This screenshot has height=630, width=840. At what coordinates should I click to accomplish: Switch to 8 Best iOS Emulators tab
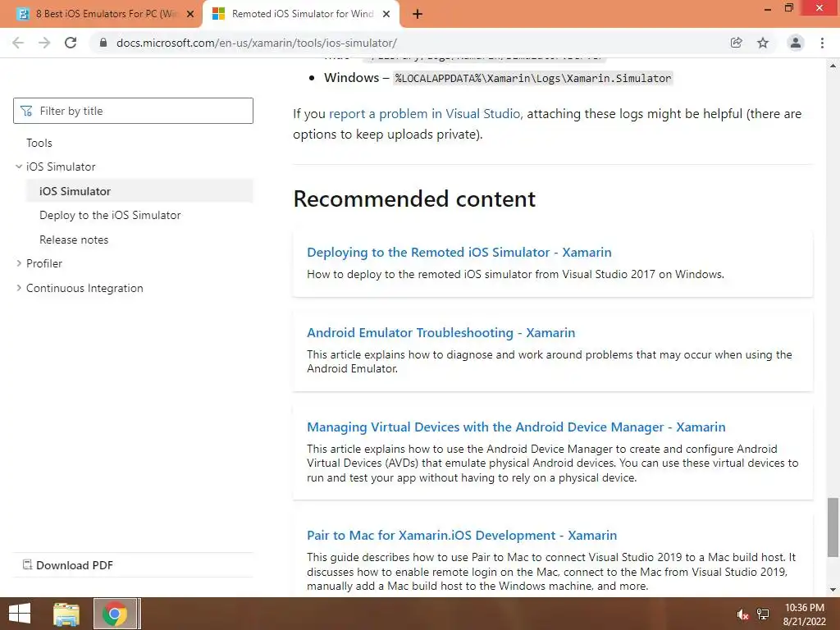(x=106, y=14)
